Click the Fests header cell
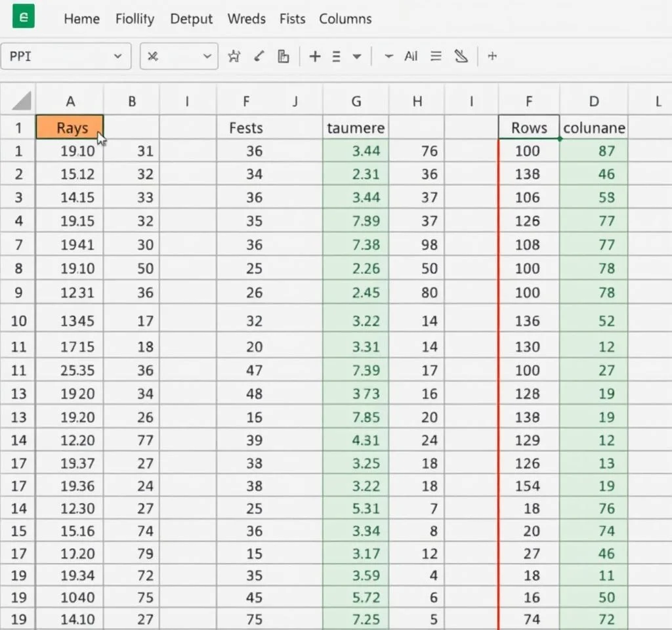Image resolution: width=672 pixels, height=630 pixels. (x=245, y=128)
